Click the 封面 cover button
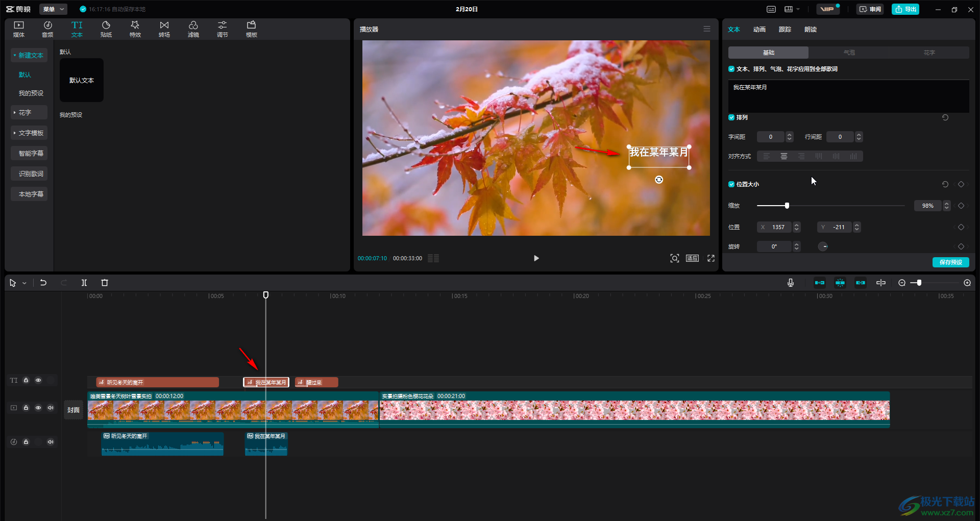 pyautogui.click(x=73, y=410)
